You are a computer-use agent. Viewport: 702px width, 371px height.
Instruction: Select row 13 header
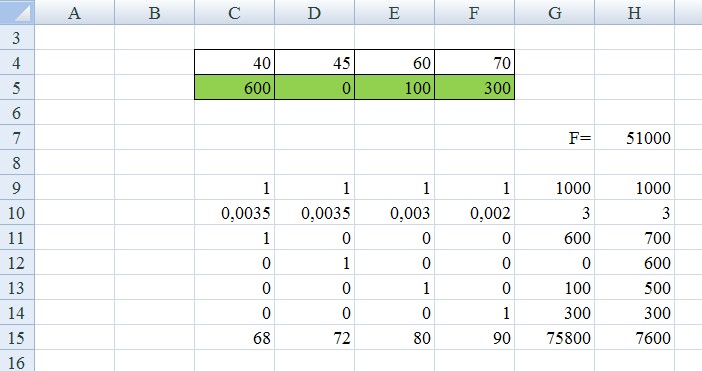[x=17, y=288]
